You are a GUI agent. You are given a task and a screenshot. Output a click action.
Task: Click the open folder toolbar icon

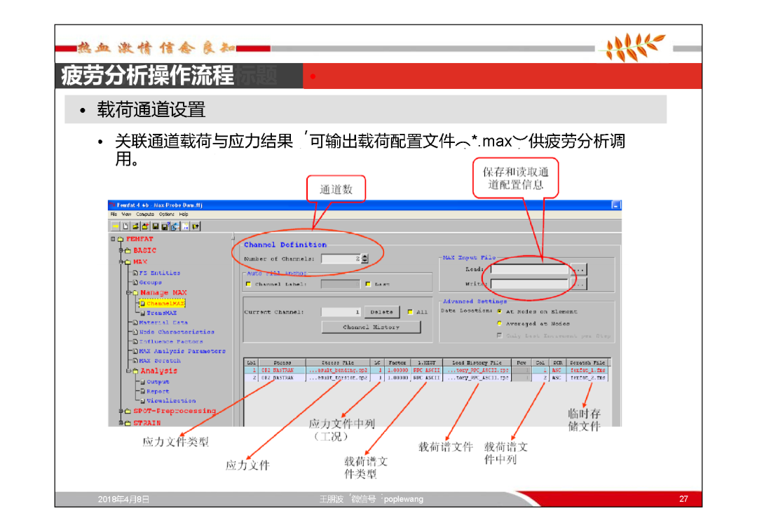136,226
